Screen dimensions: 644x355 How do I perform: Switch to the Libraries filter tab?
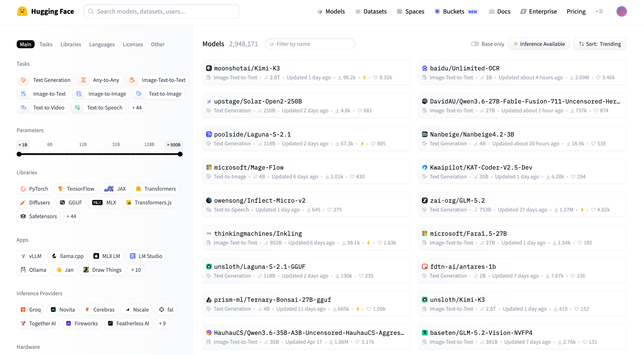click(71, 44)
